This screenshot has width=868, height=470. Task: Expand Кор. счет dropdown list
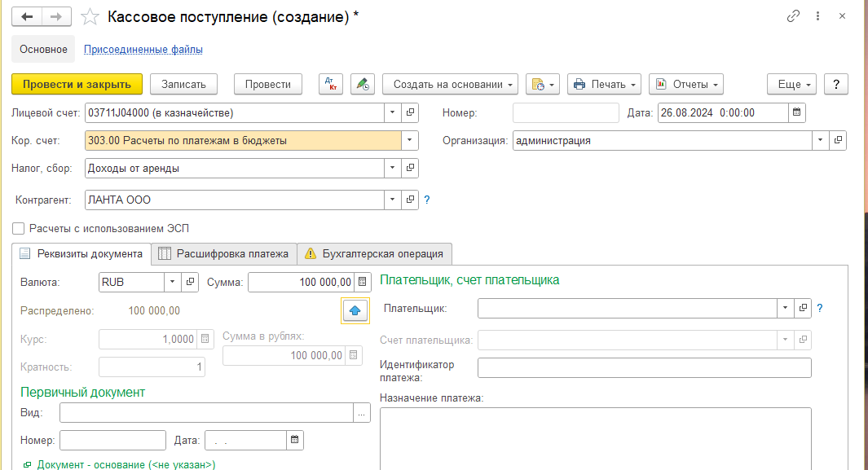(x=410, y=140)
